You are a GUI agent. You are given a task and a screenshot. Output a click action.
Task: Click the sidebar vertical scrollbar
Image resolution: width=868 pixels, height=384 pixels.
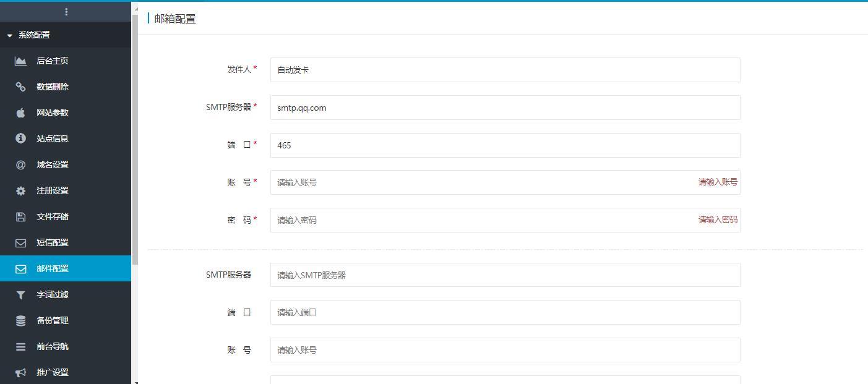pyautogui.click(x=135, y=139)
